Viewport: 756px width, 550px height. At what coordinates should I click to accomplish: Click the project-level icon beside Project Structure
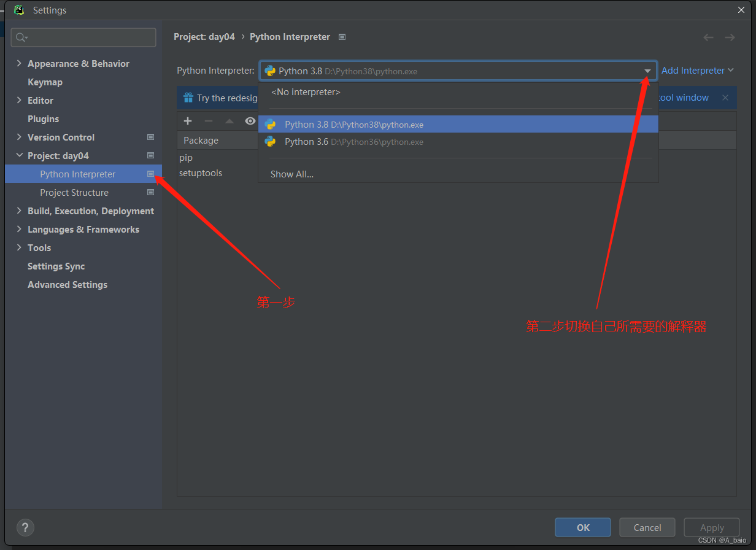tap(151, 192)
